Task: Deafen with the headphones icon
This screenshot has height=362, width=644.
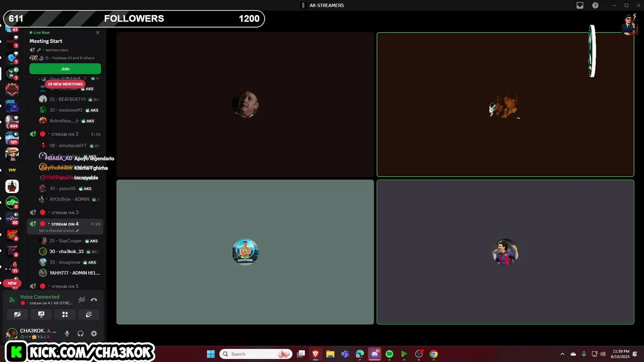Action: (80, 333)
